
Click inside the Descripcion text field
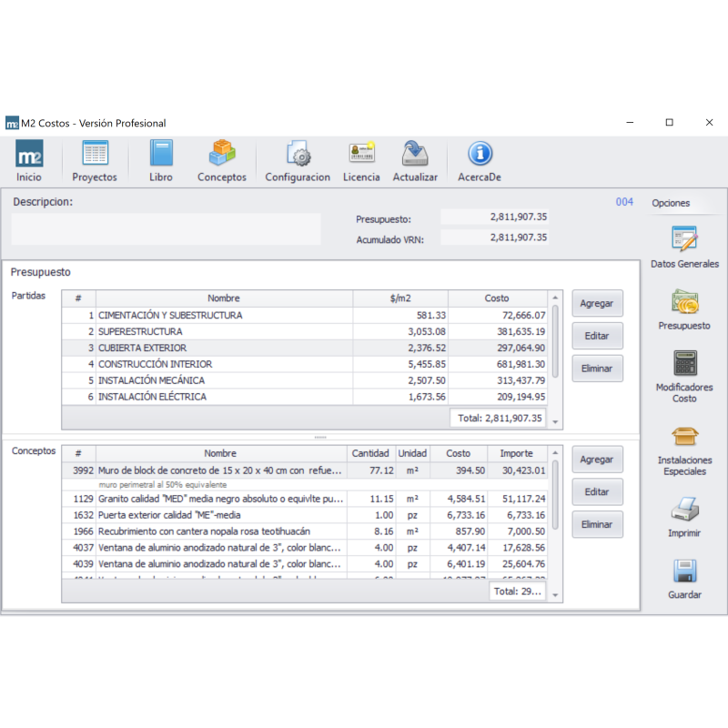(x=165, y=229)
